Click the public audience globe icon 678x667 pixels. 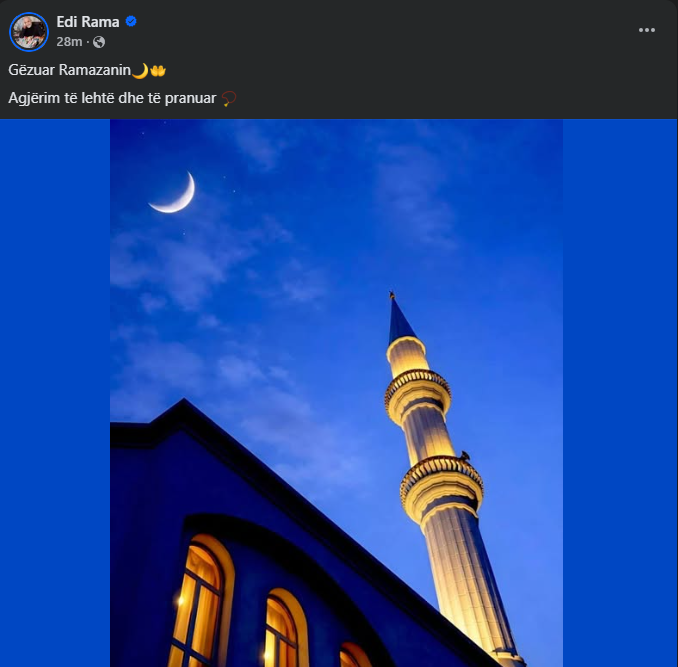click(98, 42)
